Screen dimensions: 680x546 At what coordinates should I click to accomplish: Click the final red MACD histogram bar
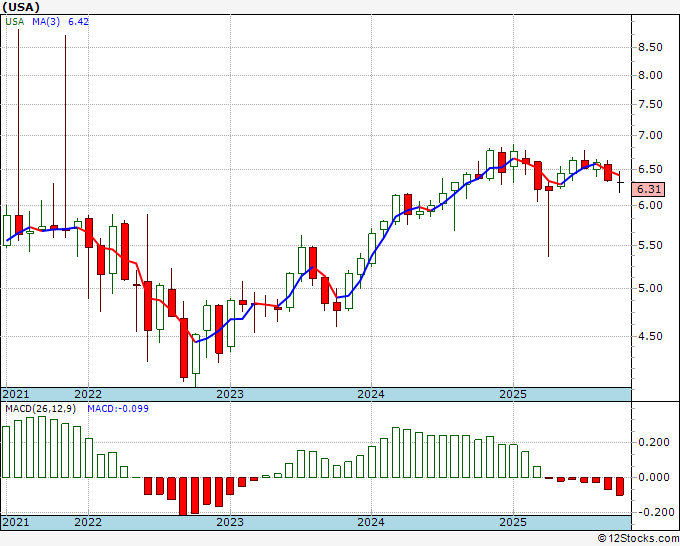coord(620,486)
